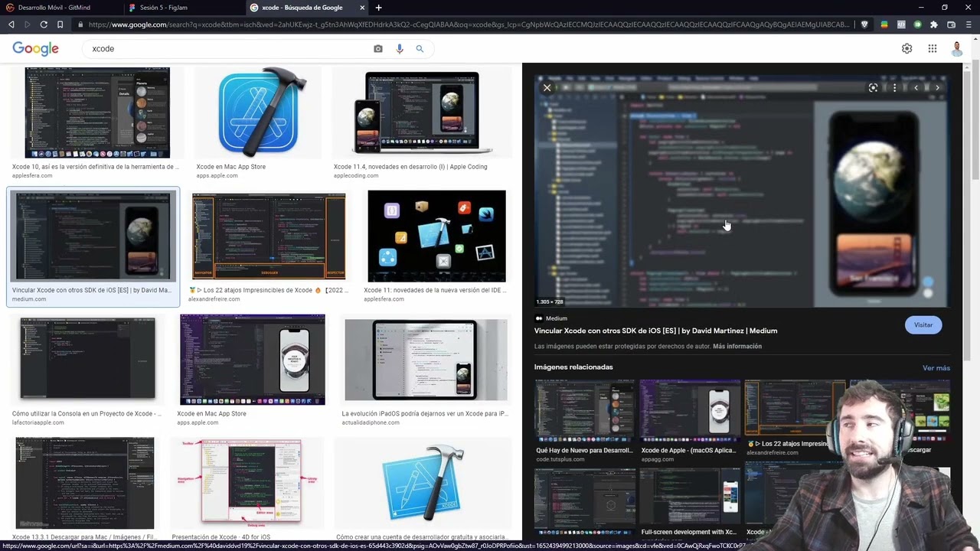Select Xcode en Mac App Store apps.apple.com screenshot result
The width and height of the screenshot is (980, 551).
tap(253, 359)
